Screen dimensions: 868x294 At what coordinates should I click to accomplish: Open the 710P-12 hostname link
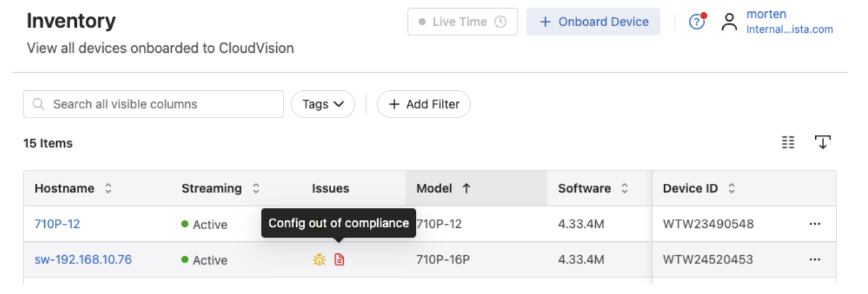[58, 225]
